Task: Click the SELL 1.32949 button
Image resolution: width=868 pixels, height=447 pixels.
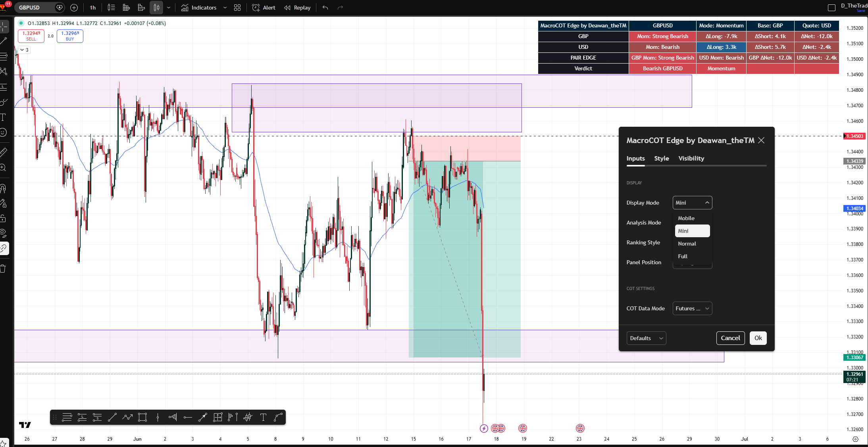Action: tap(31, 36)
